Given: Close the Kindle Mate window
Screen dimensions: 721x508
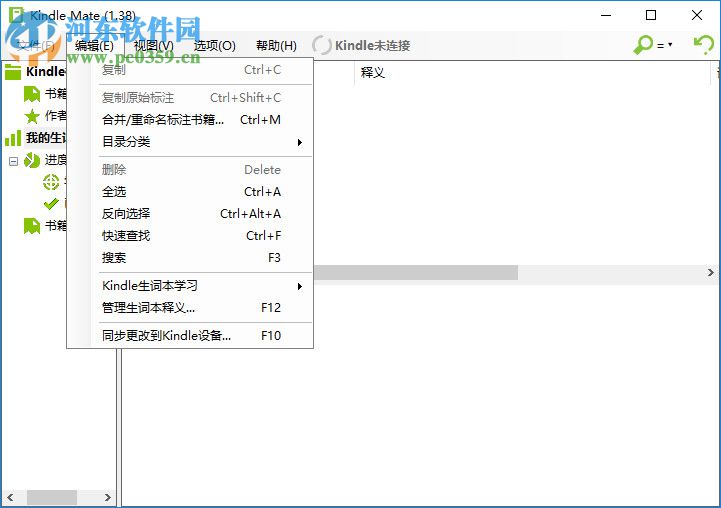Looking at the screenshot, I should 697,15.
